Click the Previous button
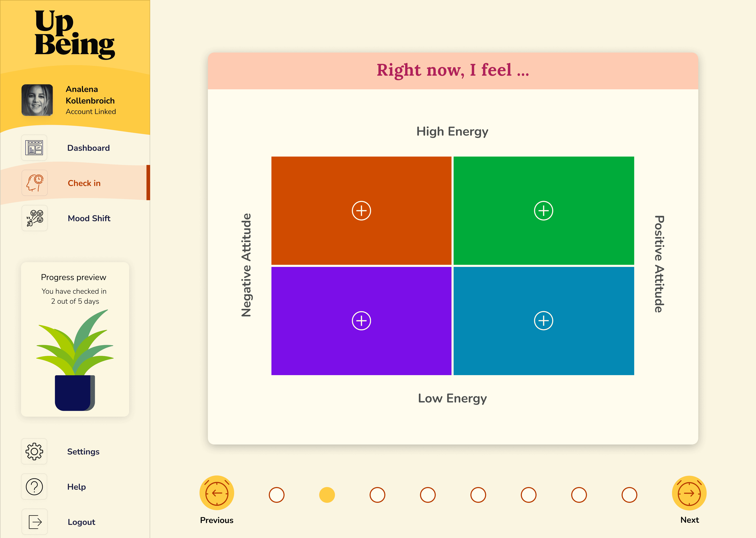The image size is (756, 538). point(216,494)
